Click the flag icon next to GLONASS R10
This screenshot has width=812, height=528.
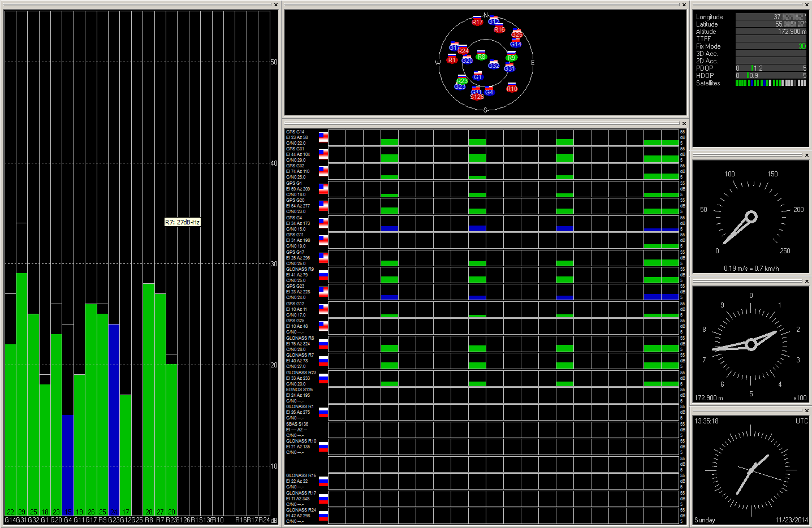click(323, 447)
